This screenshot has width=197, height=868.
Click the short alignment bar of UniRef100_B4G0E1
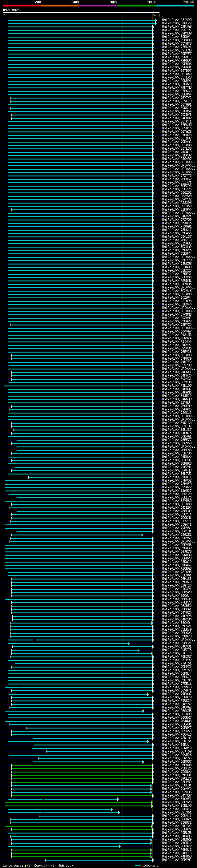[x=63, y=799]
